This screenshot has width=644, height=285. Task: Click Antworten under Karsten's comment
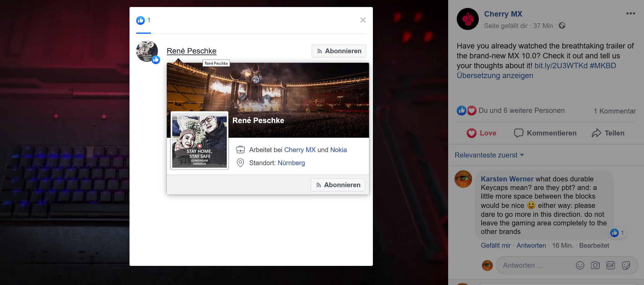(x=531, y=245)
